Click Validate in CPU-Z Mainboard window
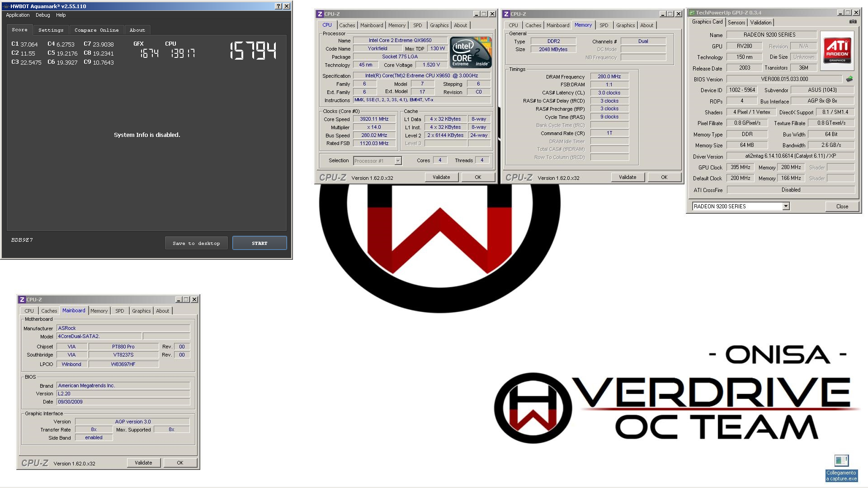Viewport: 868px width, 488px height. [143, 463]
